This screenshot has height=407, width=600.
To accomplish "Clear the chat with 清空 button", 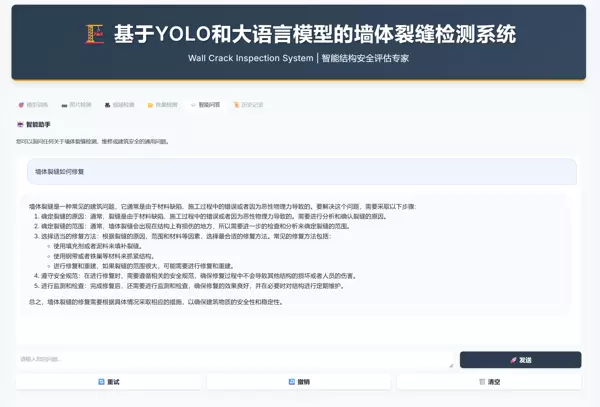I will (490, 381).
